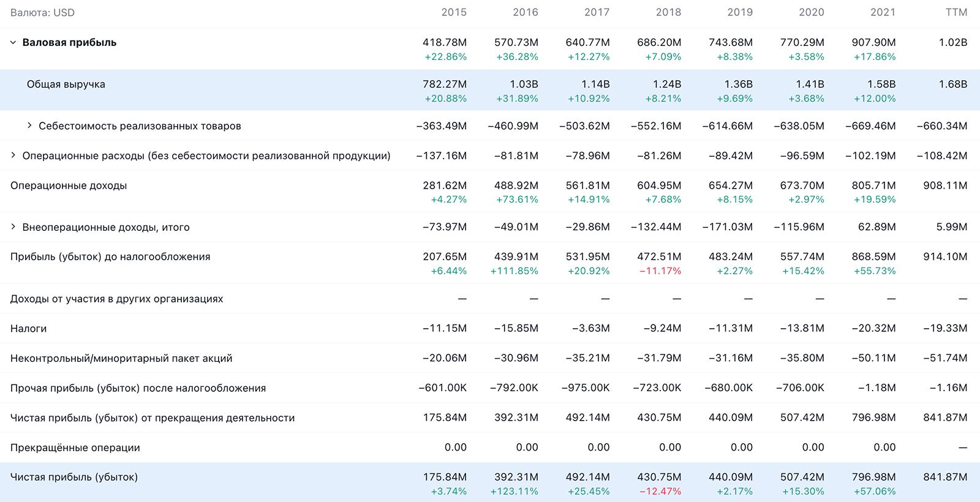Click net income decline −12.47%
The width and height of the screenshot is (980, 502).
pyautogui.click(x=660, y=492)
